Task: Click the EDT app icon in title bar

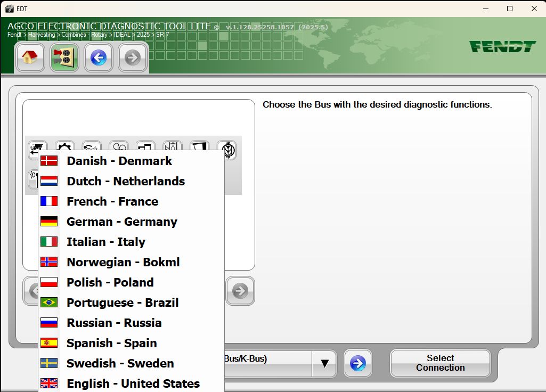Action: (x=10, y=9)
